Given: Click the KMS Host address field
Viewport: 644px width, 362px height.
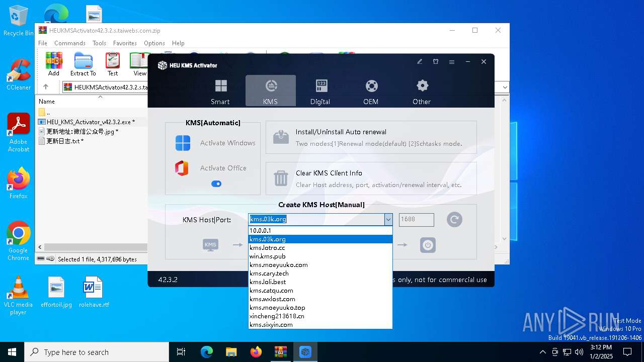Looking at the screenshot, I should click(316, 220).
